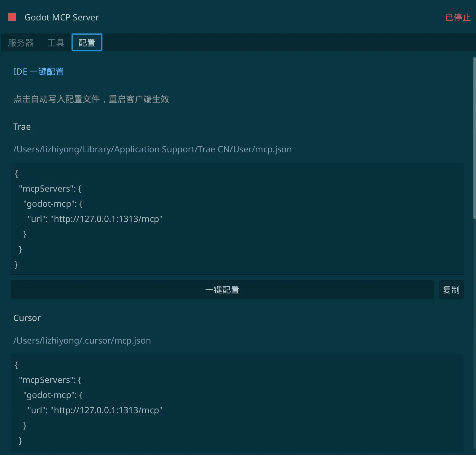Screen dimensions: 476x455
Task: Click the vertical scrollbar on the right
Action: pos(474,138)
